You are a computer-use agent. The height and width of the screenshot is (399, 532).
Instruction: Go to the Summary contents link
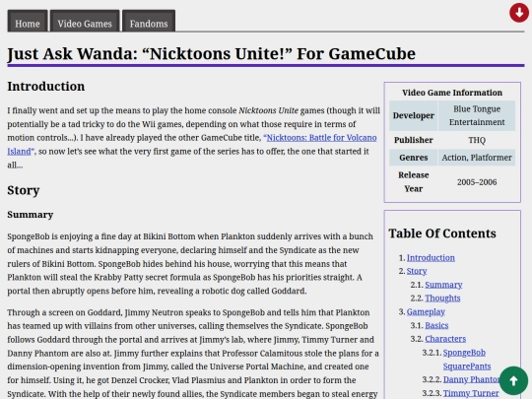click(443, 285)
